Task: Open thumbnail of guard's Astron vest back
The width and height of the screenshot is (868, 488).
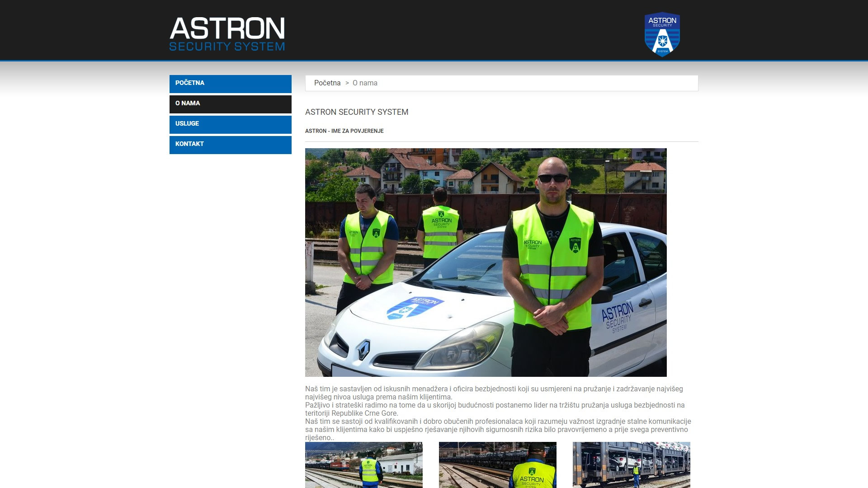Action: point(498,465)
